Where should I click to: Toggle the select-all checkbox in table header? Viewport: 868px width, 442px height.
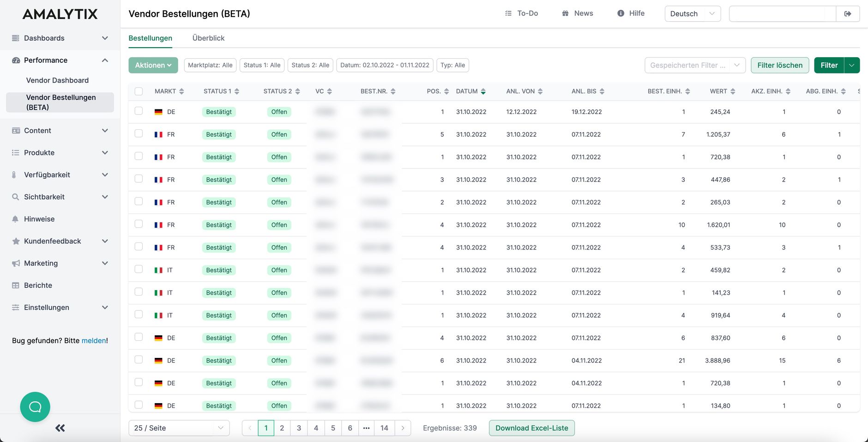tap(139, 91)
